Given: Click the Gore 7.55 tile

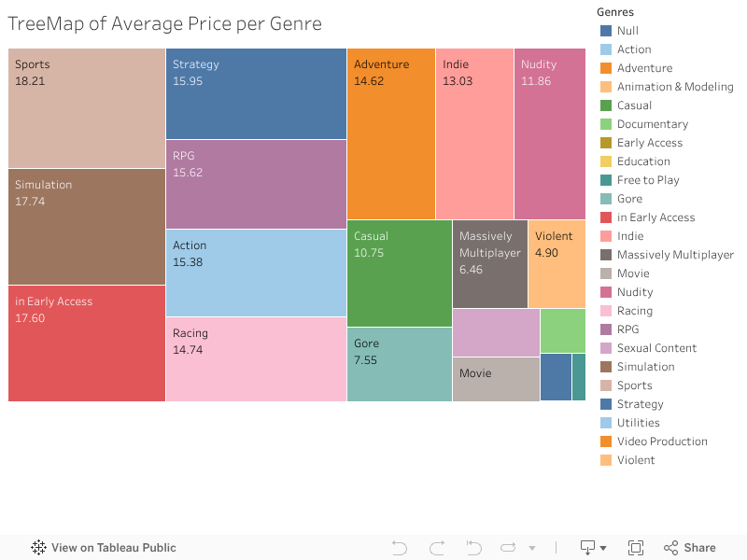Looking at the screenshot, I should click(x=399, y=364).
